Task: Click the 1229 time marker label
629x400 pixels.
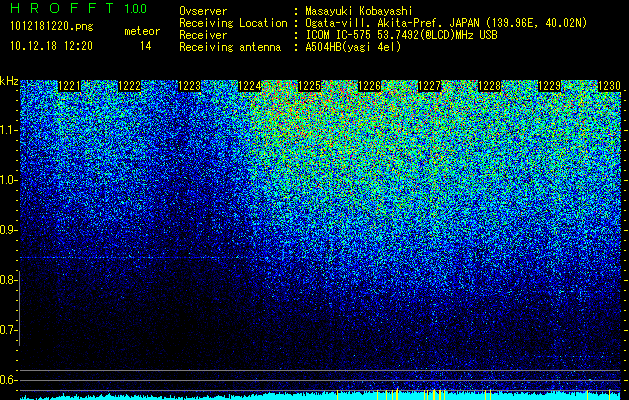Action: 550,86
